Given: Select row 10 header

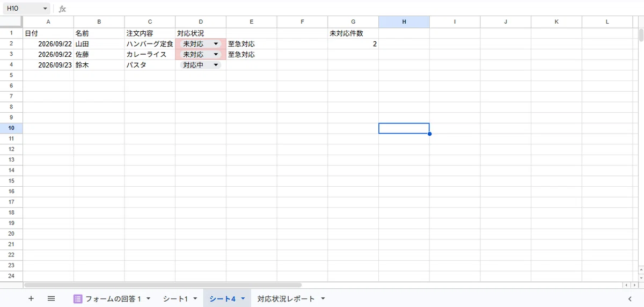Looking at the screenshot, I should point(11,128).
